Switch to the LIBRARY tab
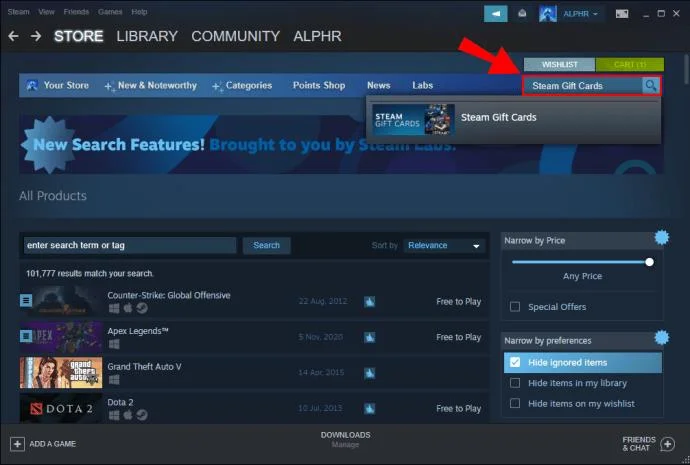Image resolution: width=690 pixels, height=465 pixels. 147,36
